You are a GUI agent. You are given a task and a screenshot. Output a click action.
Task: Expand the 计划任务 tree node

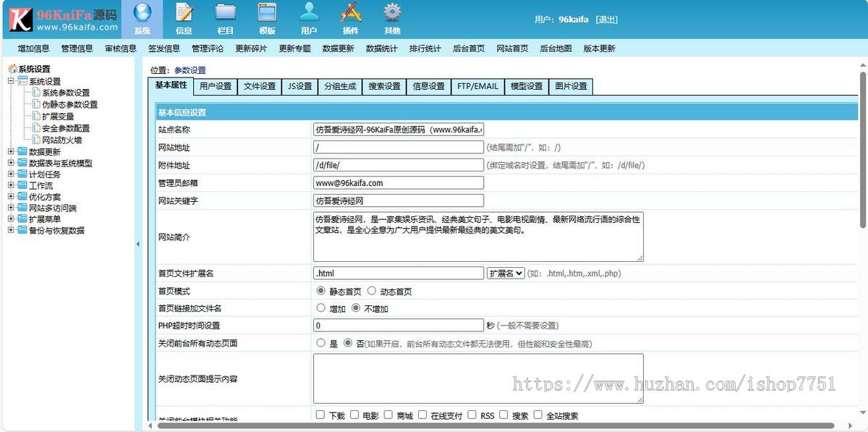tap(11, 174)
